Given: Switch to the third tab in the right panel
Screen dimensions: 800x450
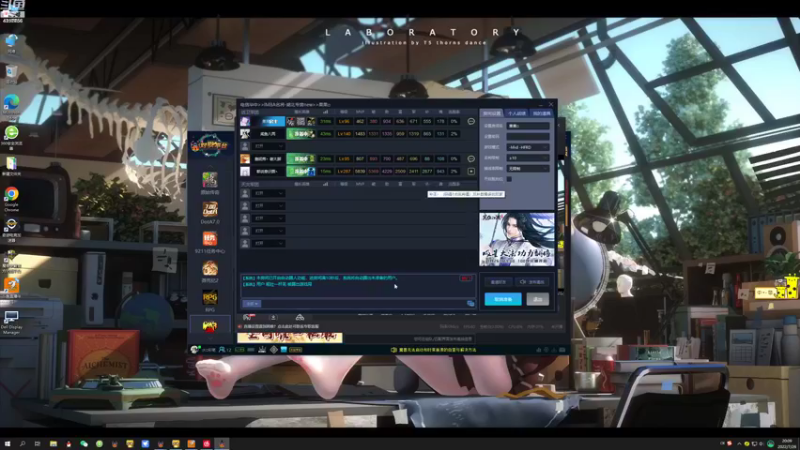Looking at the screenshot, I should coord(541,113).
